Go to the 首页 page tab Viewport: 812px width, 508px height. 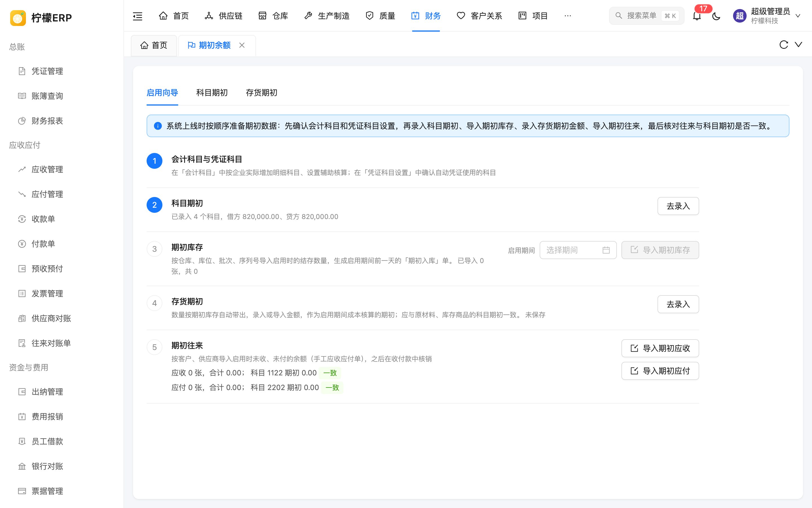[154, 45]
